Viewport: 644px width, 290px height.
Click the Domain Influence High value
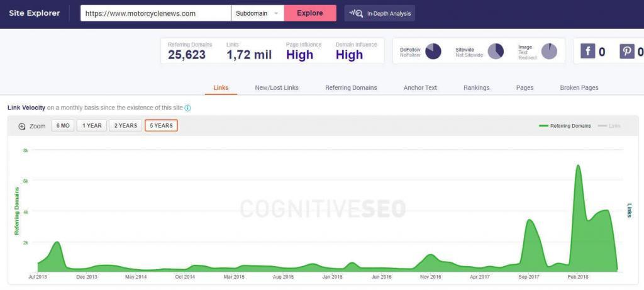[x=350, y=55]
